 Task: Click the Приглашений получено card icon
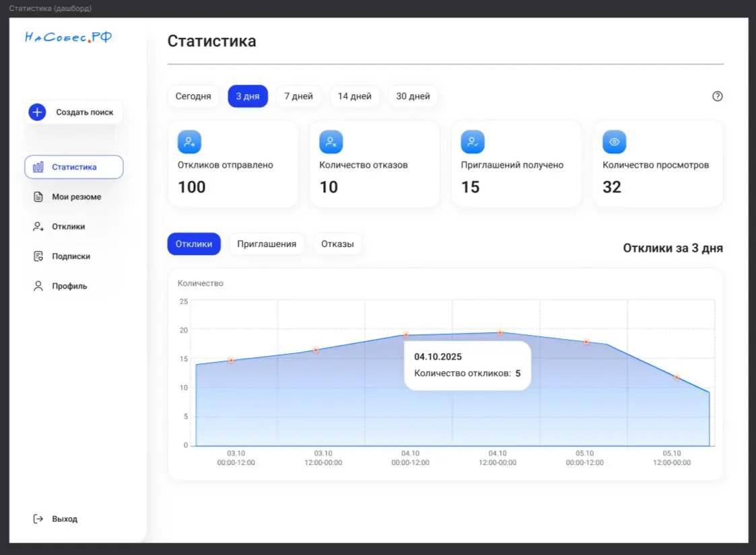point(473,142)
